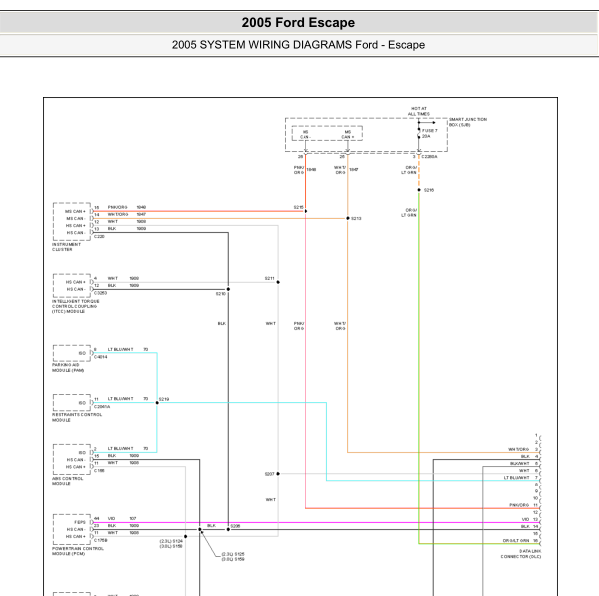Click the "(2.3L) S125 (3.0L) S159" splice note
Screen dimensions: 599x596
point(233,556)
